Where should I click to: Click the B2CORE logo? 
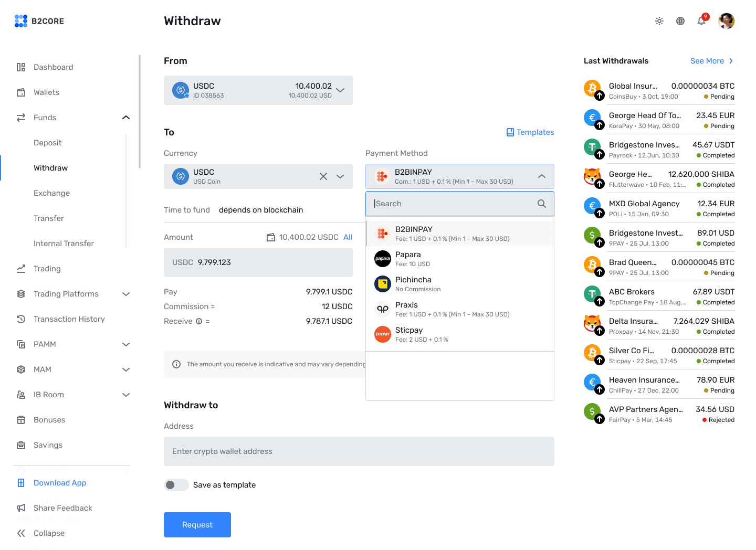coord(39,21)
